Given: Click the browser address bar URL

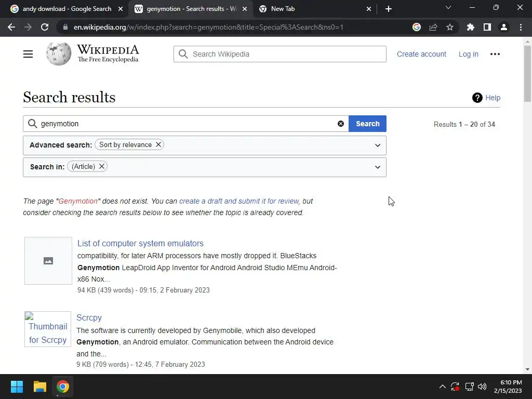Looking at the screenshot, I should 208,27.
